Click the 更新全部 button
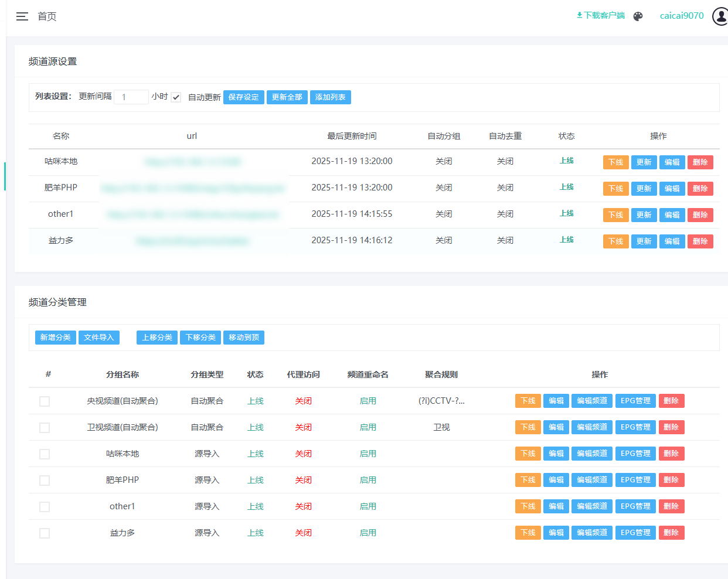The image size is (728, 579). click(x=287, y=97)
